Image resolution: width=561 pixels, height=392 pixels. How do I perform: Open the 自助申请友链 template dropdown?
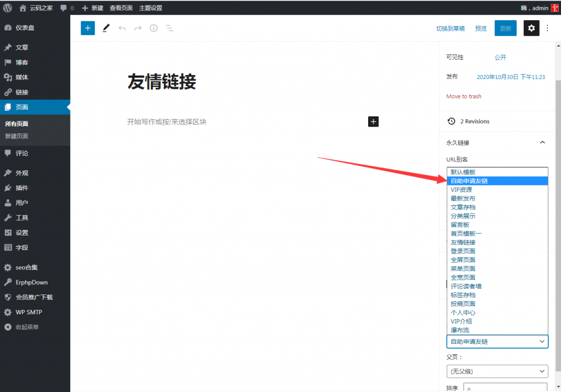497,342
